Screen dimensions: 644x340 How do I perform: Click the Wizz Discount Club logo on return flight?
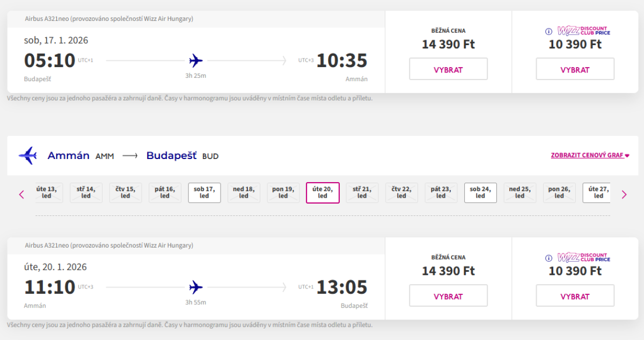coord(583,257)
